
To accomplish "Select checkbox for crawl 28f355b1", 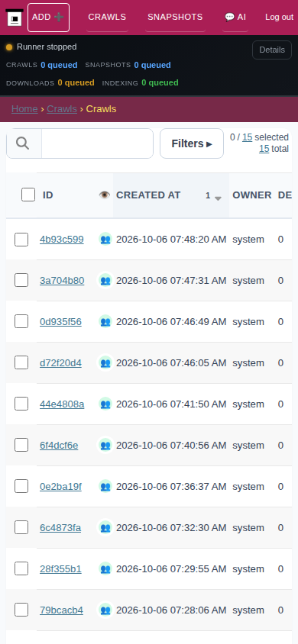I will [x=21, y=568].
